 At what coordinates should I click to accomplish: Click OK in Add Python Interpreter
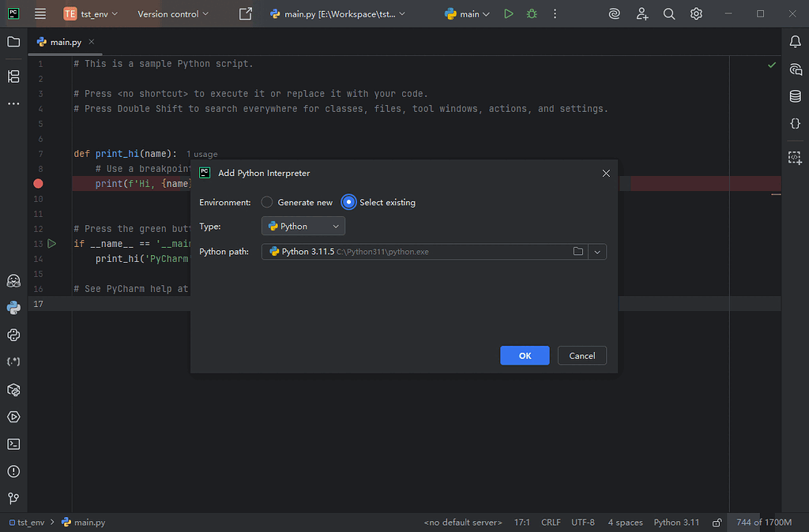[525, 356]
